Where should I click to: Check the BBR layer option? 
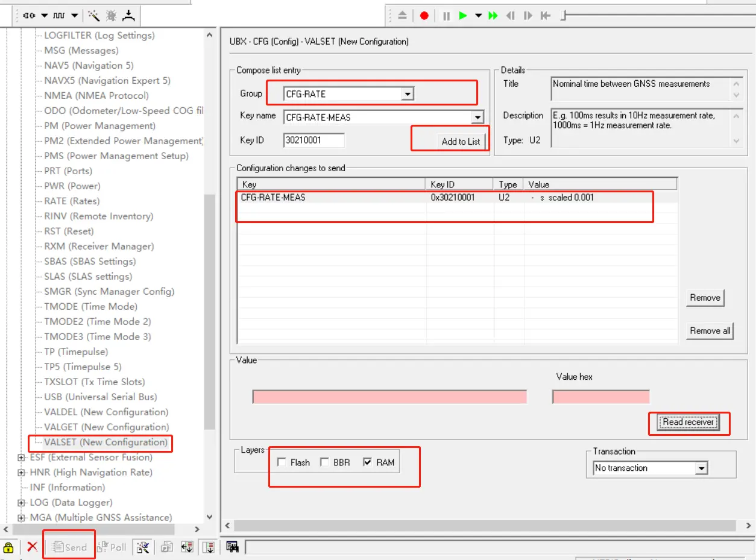(324, 462)
